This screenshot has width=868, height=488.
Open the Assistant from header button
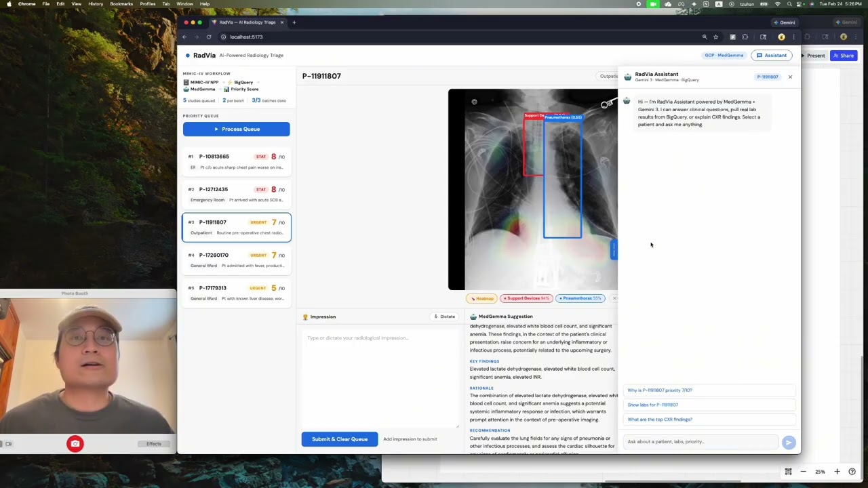coord(772,55)
